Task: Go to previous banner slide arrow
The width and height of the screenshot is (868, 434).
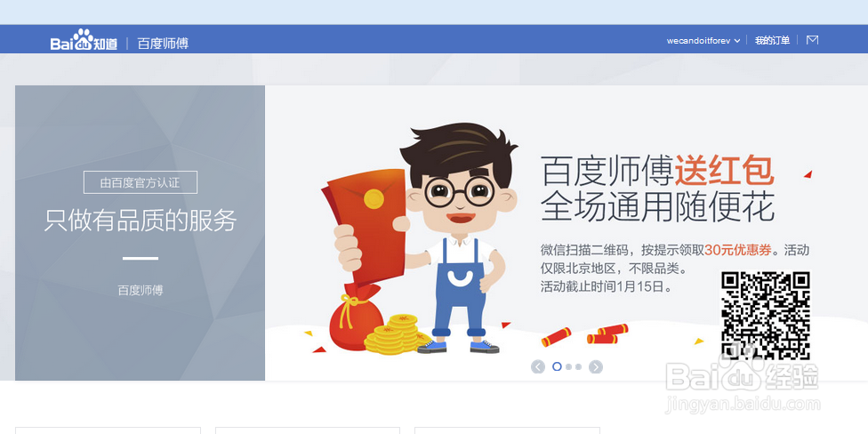Action: coord(537,366)
